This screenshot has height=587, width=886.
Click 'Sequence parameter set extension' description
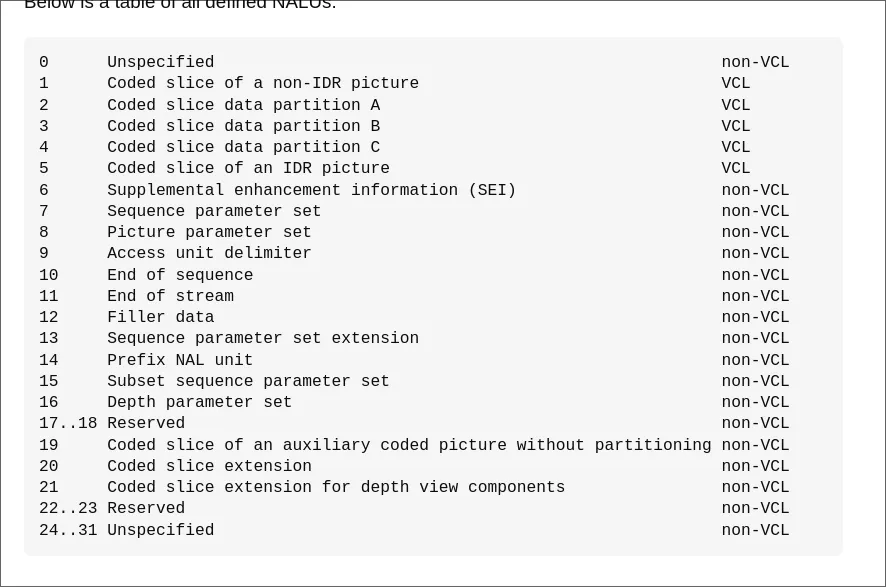[263, 338]
